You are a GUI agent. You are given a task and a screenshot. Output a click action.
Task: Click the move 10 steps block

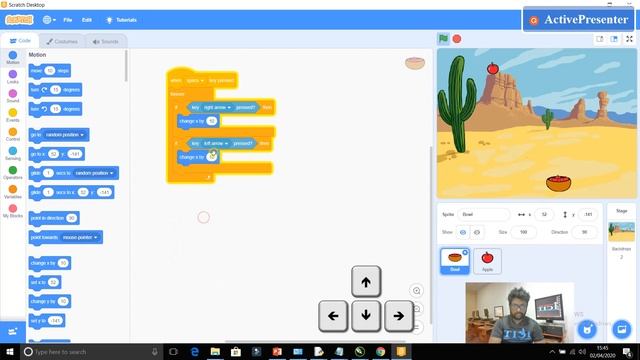(49, 71)
